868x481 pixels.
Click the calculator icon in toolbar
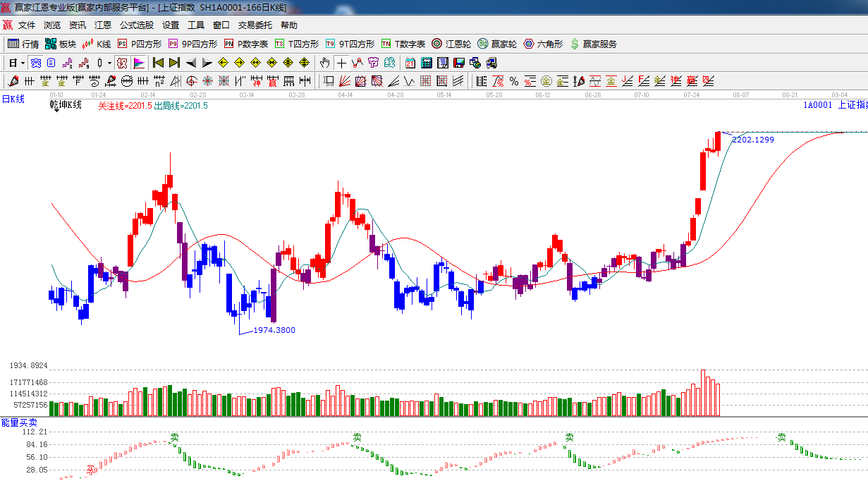[x=426, y=63]
